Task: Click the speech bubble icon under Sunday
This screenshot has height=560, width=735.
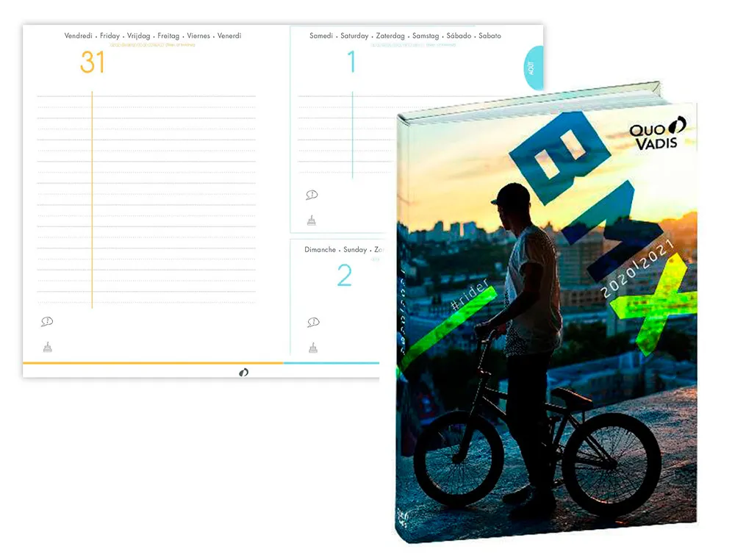Action: (x=313, y=322)
